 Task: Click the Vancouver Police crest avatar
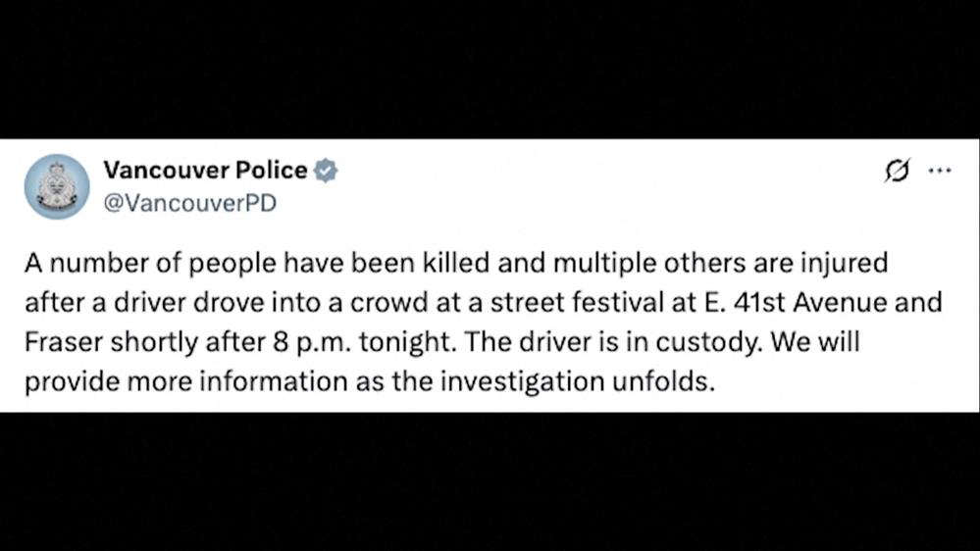[x=57, y=186]
